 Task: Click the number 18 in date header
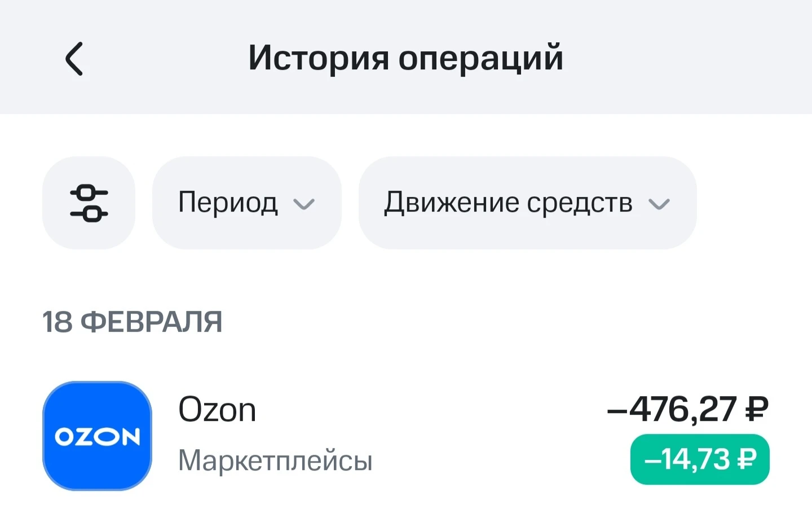(57, 322)
